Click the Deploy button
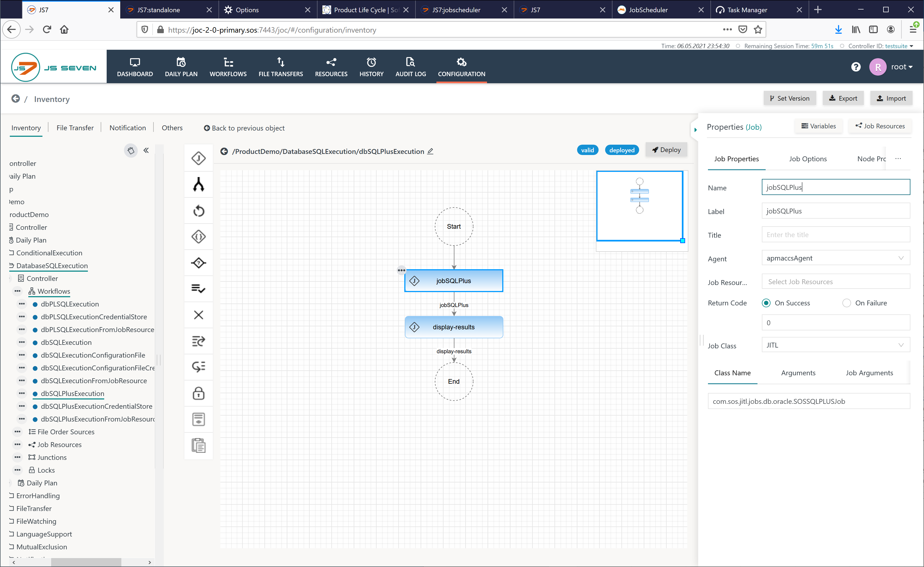The width and height of the screenshot is (924, 567). [666, 150]
